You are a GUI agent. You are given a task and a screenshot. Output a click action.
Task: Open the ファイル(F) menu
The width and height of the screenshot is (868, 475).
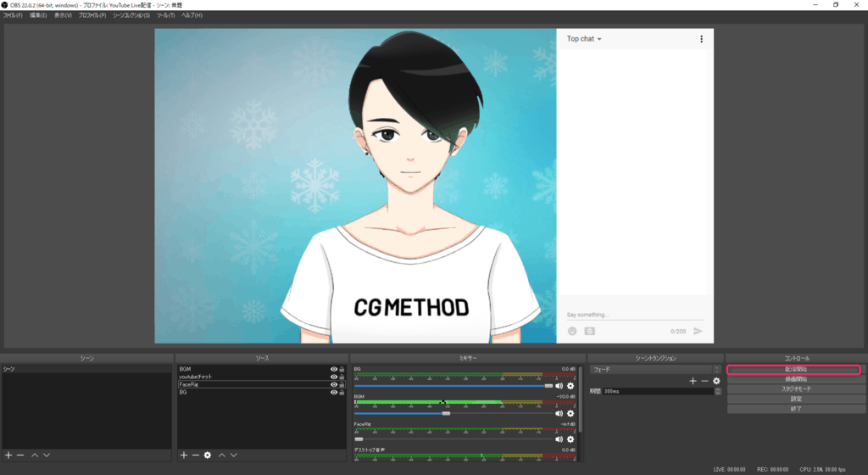click(x=13, y=15)
